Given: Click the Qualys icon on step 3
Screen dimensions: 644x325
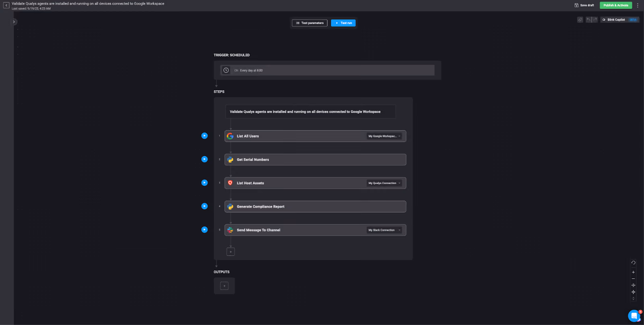Looking at the screenshot, I should pos(230,183).
